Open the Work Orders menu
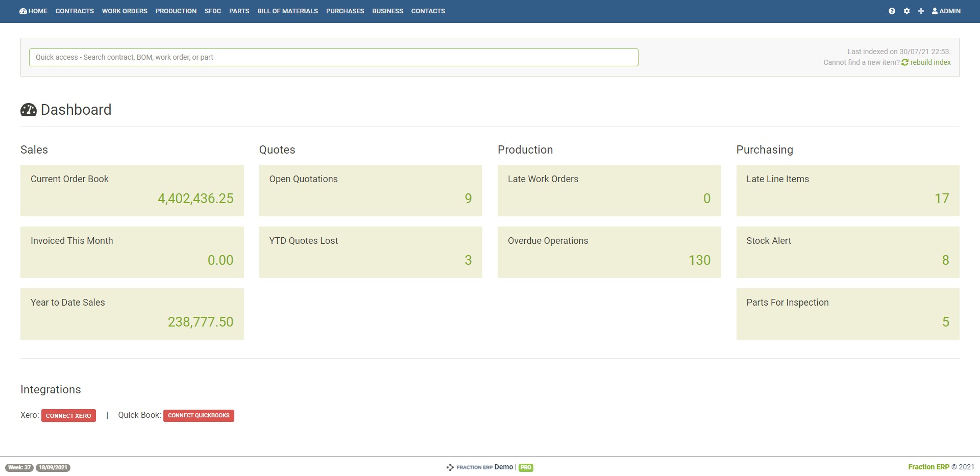The width and height of the screenshot is (980, 476). tap(125, 11)
